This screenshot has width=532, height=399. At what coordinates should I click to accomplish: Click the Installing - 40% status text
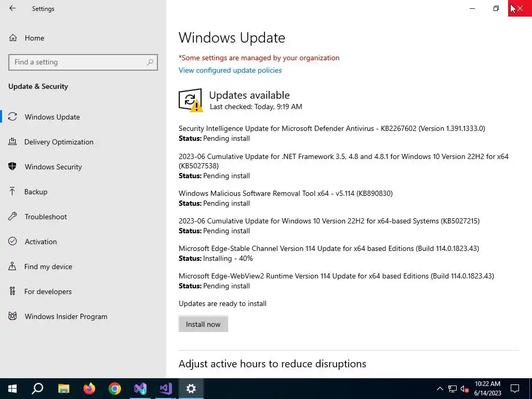[x=228, y=258]
